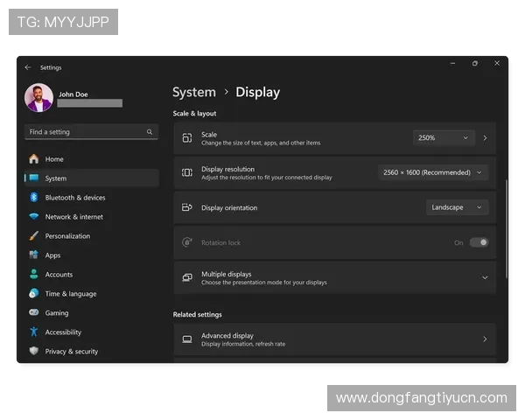The image size is (525, 420).
Task: Expand the Multiple displays section
Action: coord(485,277)
